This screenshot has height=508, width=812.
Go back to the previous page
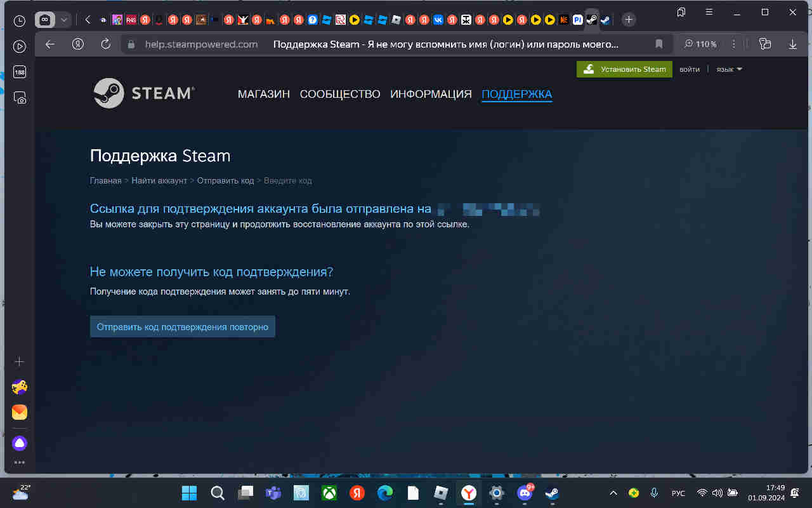(50, 44)
